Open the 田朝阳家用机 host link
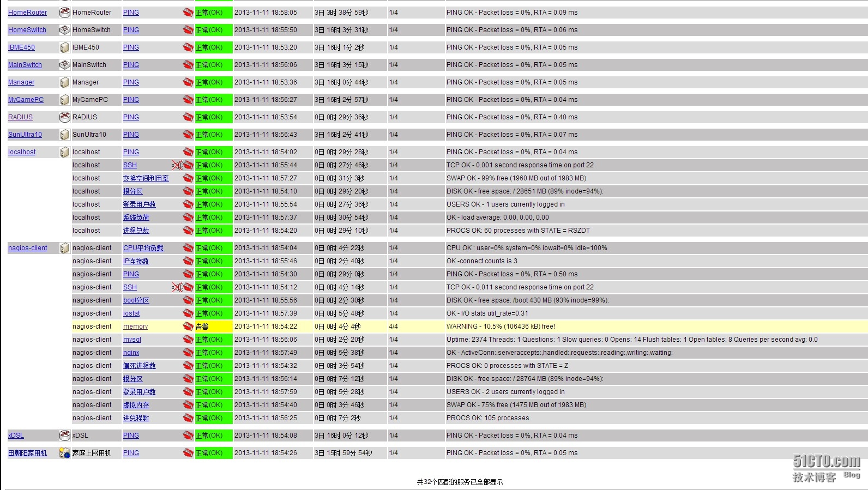Viewport: 868px width, 490px height. [x=28, y=453]
